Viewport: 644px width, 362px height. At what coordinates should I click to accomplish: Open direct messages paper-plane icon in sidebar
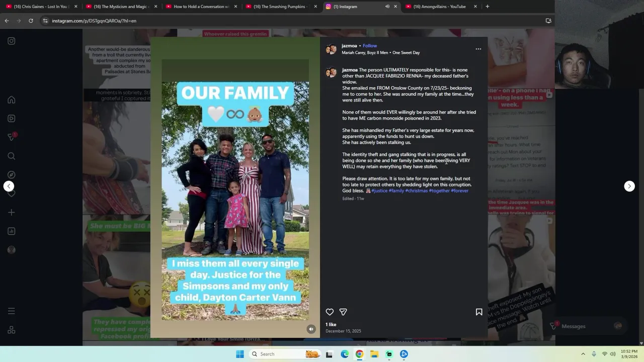[x=11, y=137]
